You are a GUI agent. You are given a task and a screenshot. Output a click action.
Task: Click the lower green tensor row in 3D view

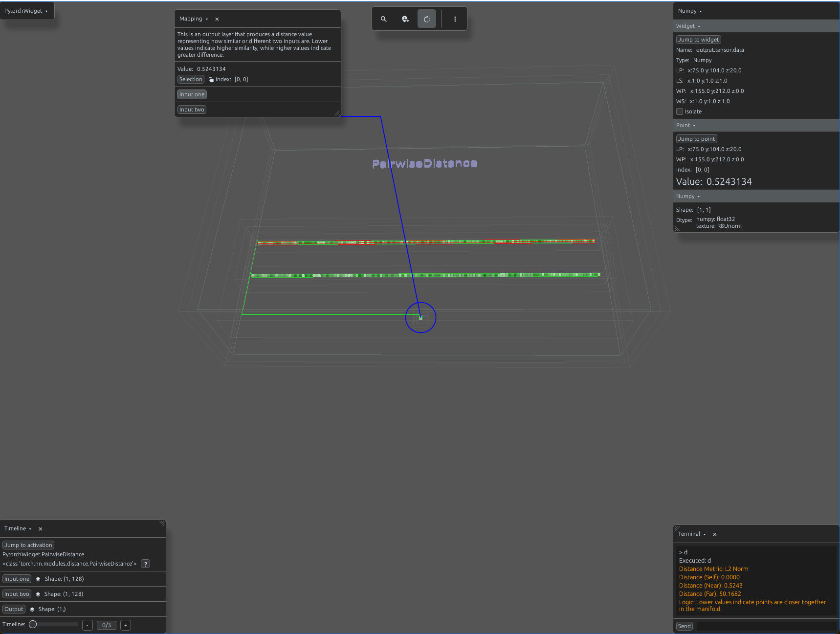pyautogui.click(x=426, y=275)
